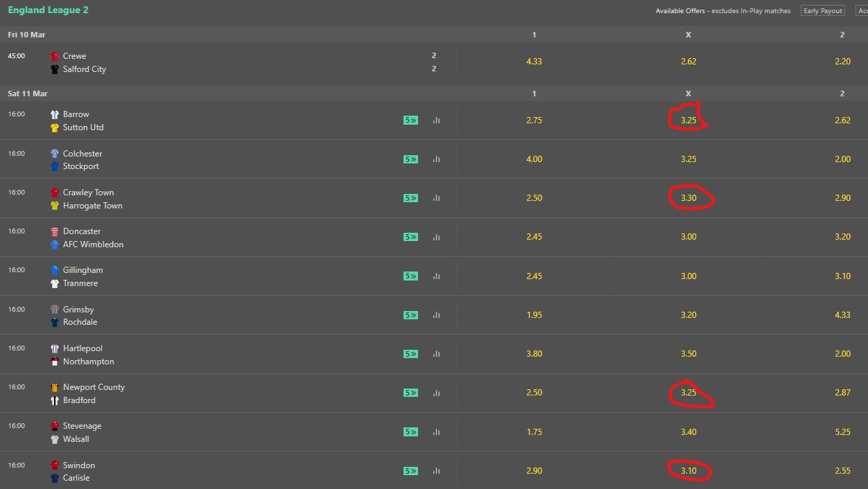The height and width of the screenshot is (489, 868).
Task: Open stats icon for Gillingham v Tranmere
Action: 436,276
